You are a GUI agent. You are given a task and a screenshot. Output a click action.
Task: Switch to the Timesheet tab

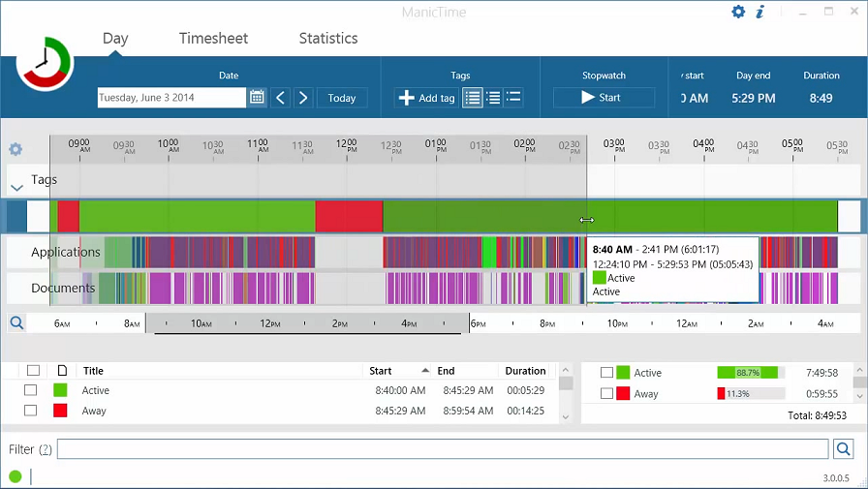point(213,38)
